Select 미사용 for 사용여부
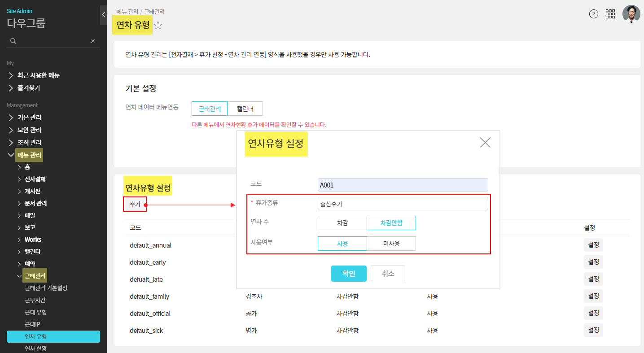The height and width of the screenshot is (353, 644). 391,244
